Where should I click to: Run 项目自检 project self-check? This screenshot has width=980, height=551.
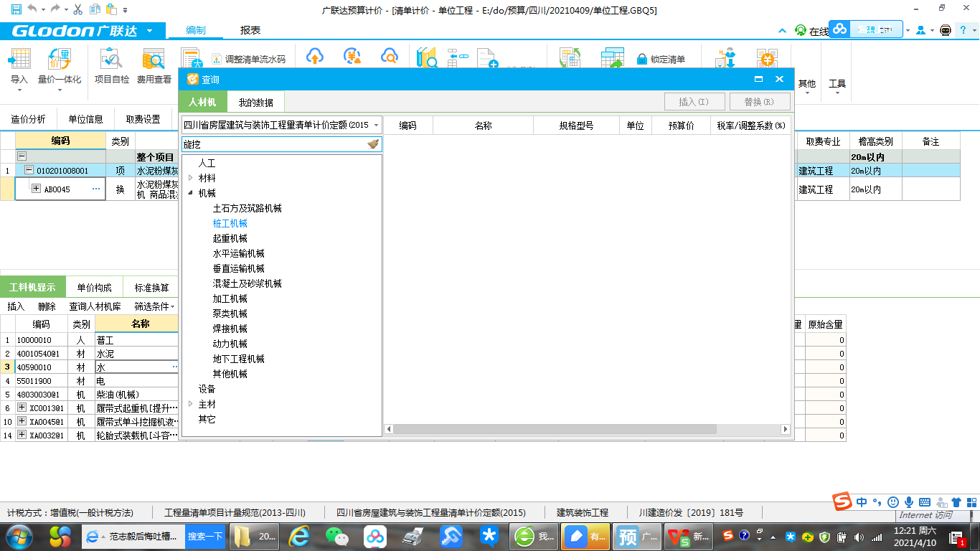(112, 67)
